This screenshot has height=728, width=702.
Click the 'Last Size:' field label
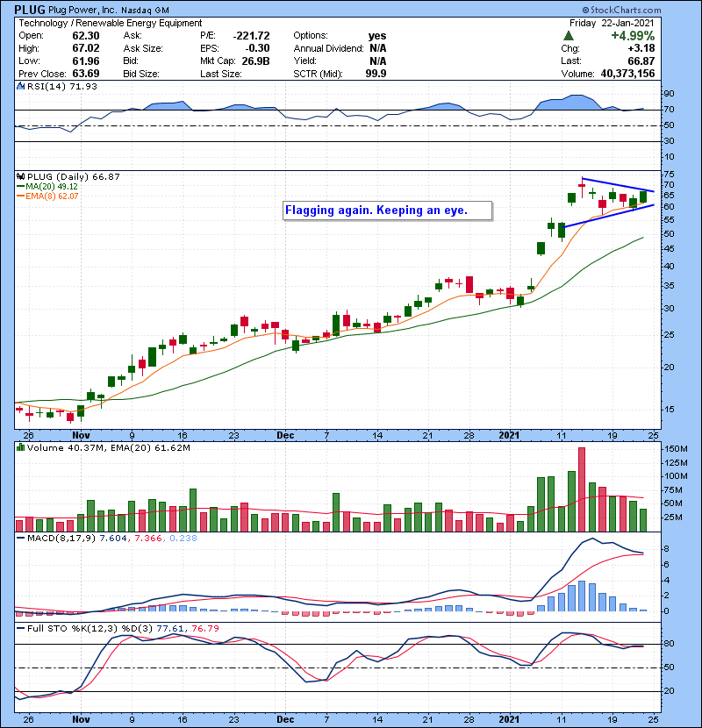pos(221,74)
